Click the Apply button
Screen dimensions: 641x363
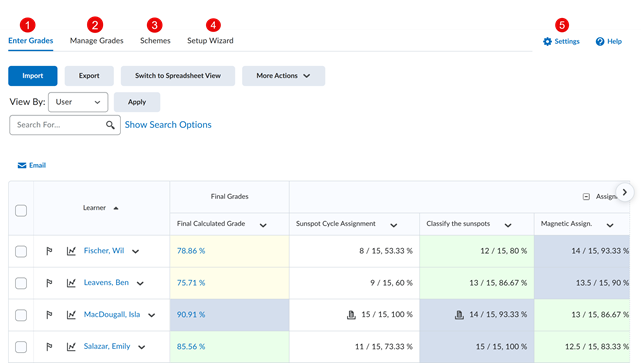pyautogui.click(x=137, y=102)
